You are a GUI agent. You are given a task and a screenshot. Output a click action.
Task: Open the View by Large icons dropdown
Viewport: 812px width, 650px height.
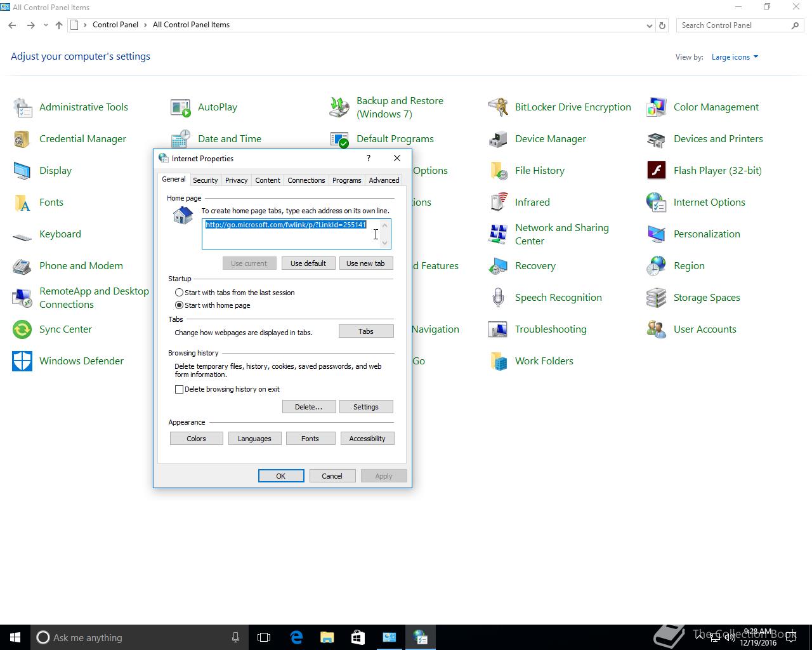click(735, 57)
